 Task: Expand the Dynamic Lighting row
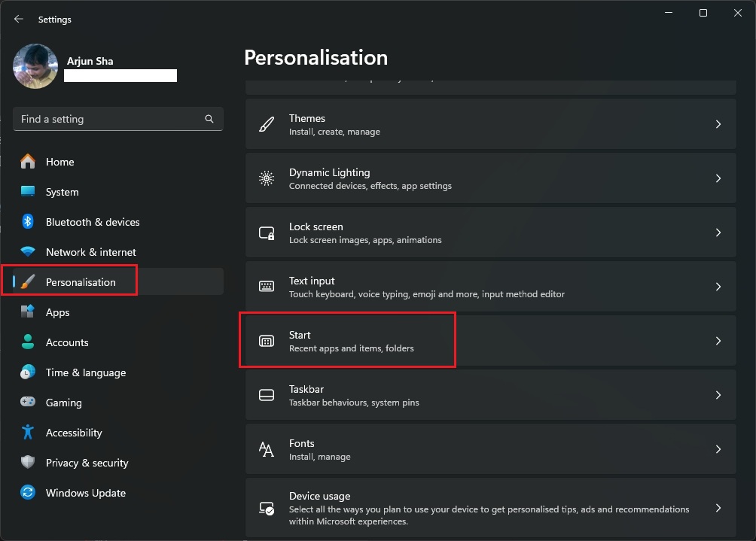[x=490, y=178]
